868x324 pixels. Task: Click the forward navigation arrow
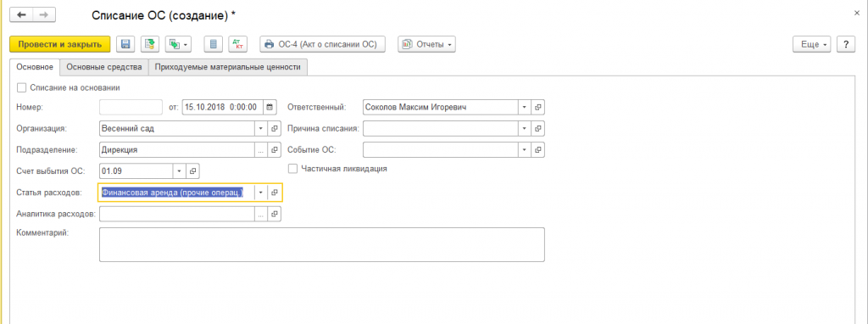pyautogui.click(x=44, y=15)
